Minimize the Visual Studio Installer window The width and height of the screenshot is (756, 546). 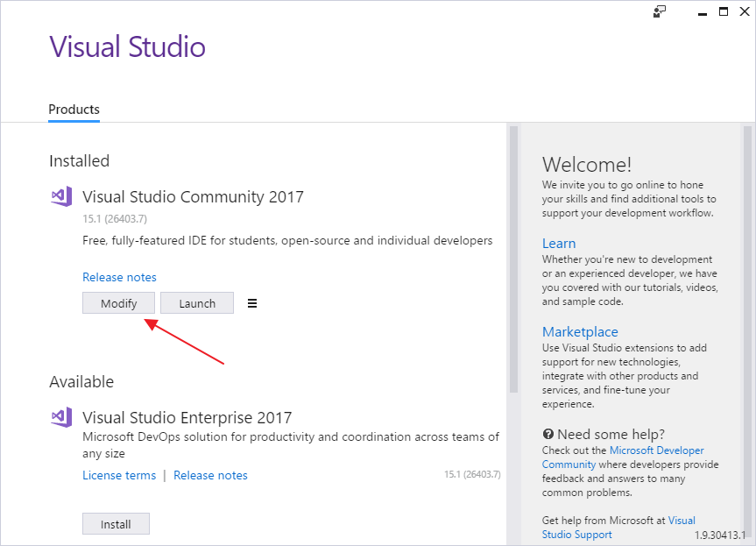point(703,11)
